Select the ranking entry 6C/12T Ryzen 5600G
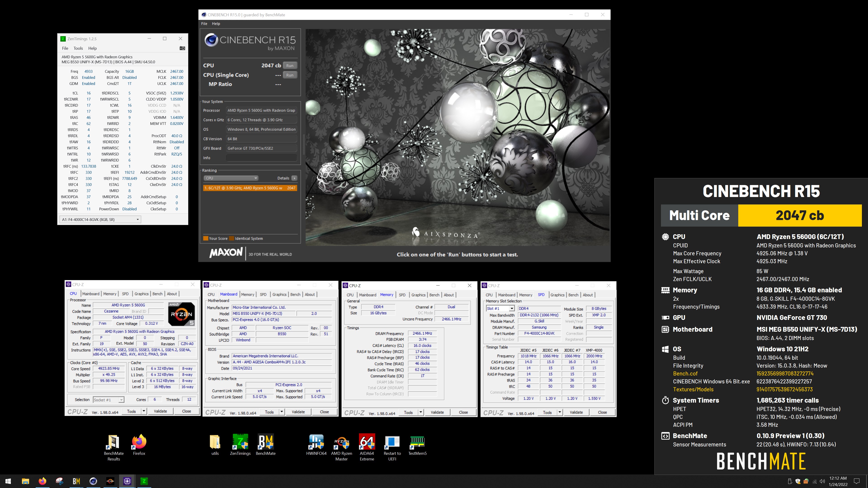 click(250, 188)
